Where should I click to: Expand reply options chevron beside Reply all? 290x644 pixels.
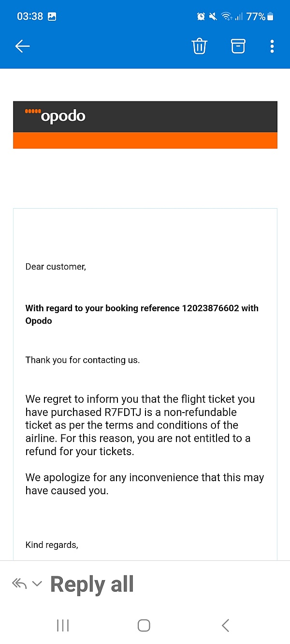tap(37, 584)
